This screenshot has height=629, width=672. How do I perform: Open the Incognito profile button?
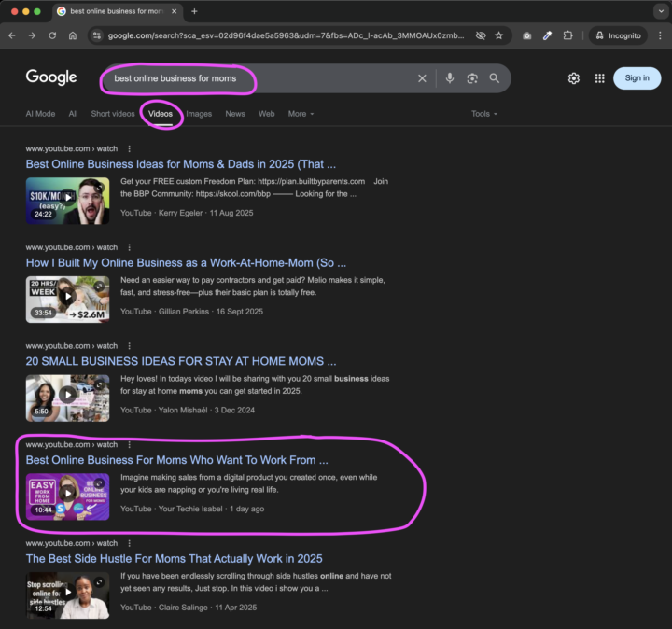pyautogui.click(x=618, y=35)
